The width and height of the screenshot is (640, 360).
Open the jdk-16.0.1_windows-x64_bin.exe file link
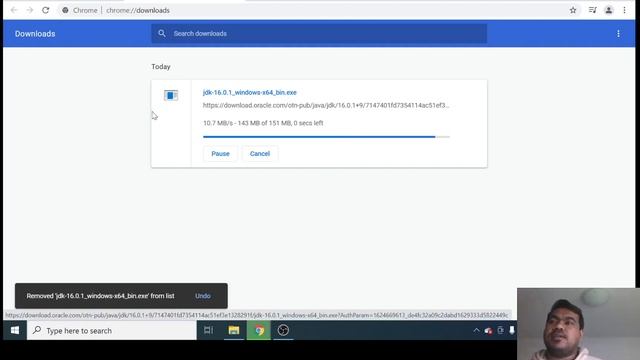tap(250, 92)
